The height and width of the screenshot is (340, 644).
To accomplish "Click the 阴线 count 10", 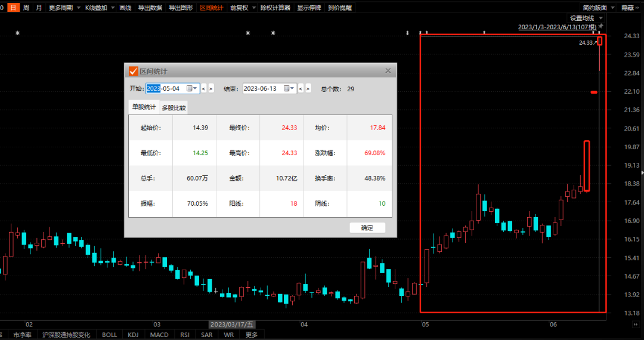I will [x=382, y=203].
